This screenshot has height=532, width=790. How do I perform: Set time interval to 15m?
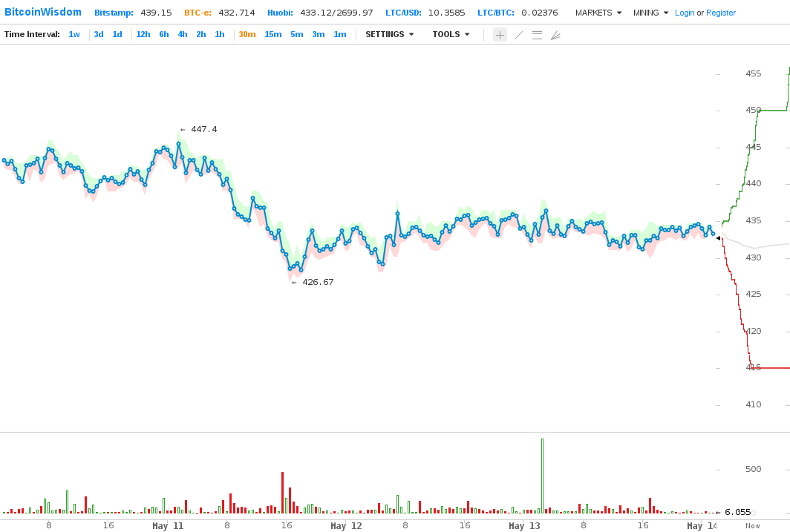(x=272, y=35)
